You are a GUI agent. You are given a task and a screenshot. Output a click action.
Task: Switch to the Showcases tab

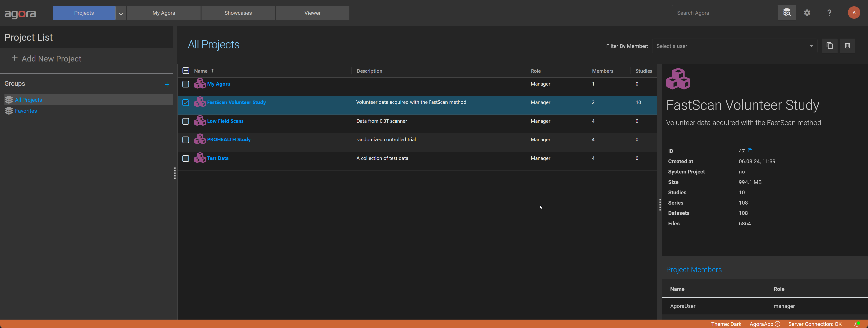point(238,13)
